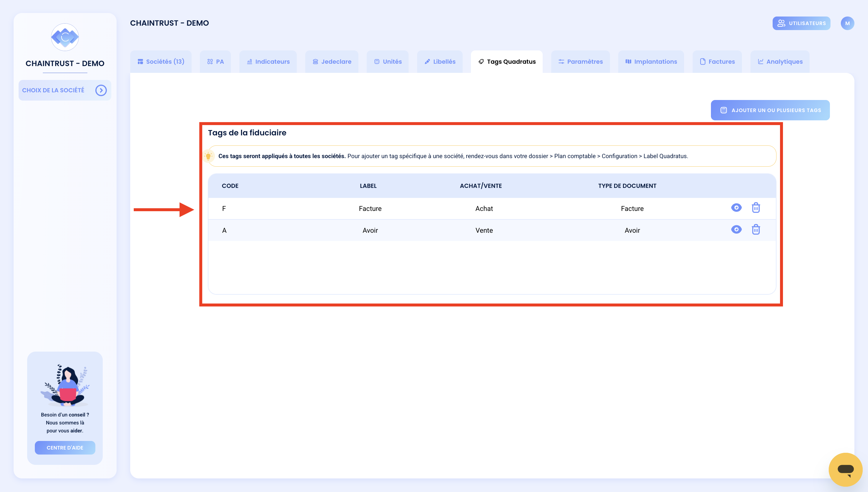Viewport: 868px width, 492px height.
Task: Select the Tags Quadratus tab
Action: pos(507,61)
